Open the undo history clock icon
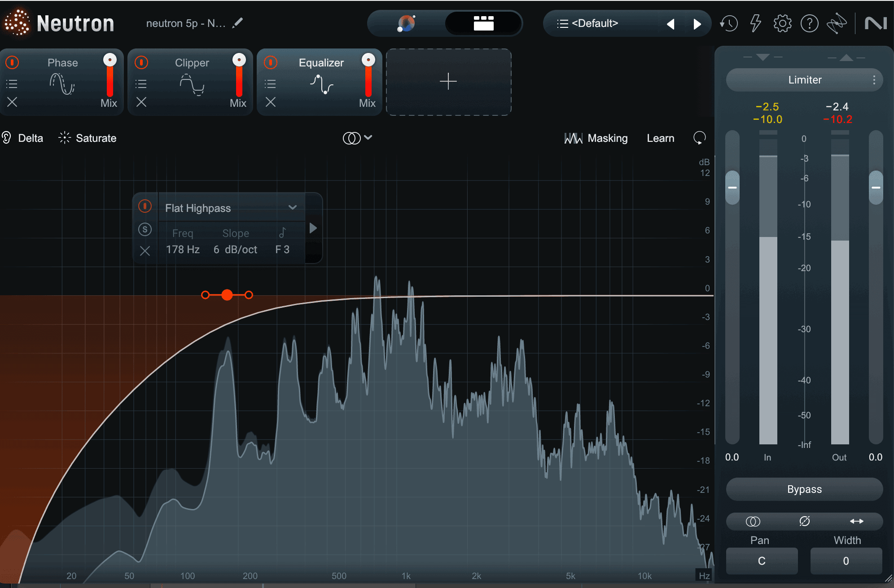The height and width of the screenshot is (588, 894). pos(729,23)
